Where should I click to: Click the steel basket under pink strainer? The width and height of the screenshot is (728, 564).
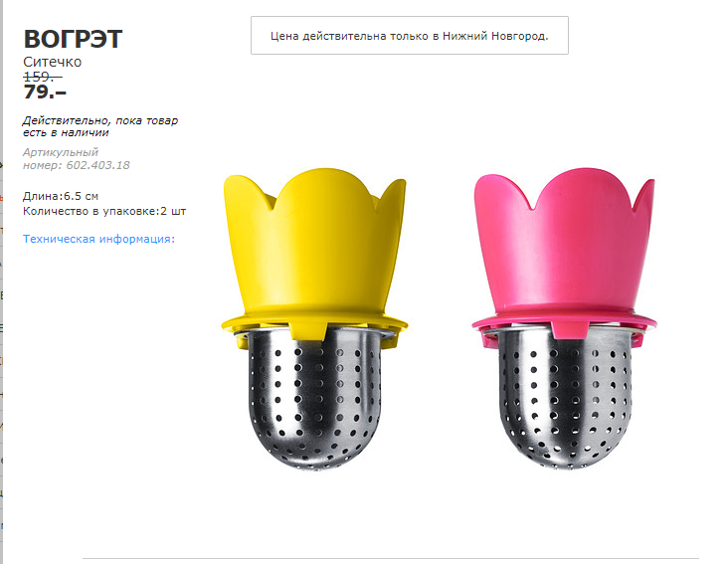pos(564,400)
